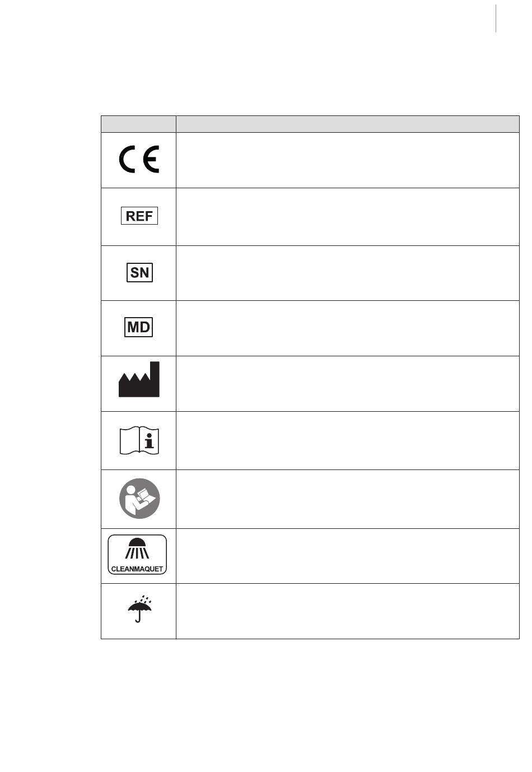This screenshot has height=772, width=532.
Task: Click the empty cell beside umbrella symbol
Action: pos(347,611)
